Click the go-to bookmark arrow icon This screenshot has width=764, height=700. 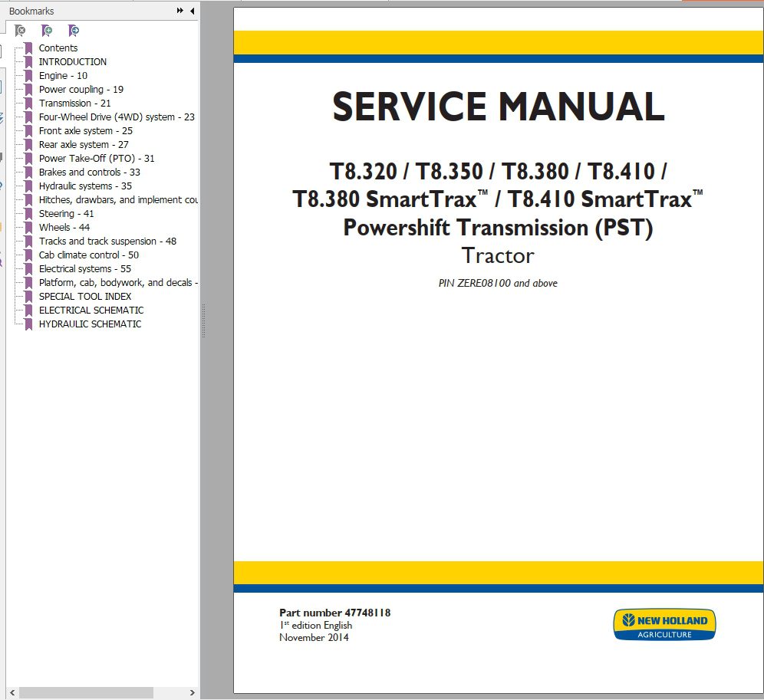click(x=74, y=31)
